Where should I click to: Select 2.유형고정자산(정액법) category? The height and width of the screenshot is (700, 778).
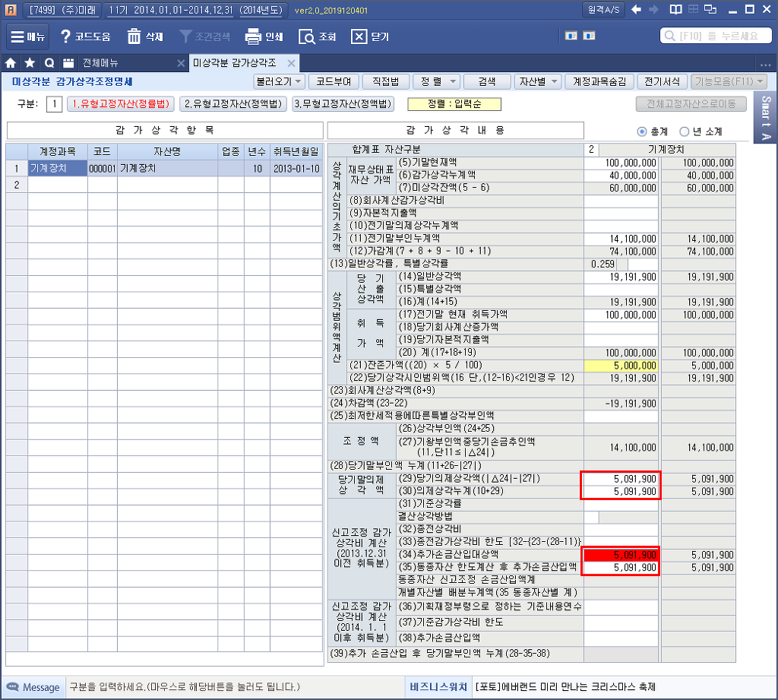click(x=233, y=104)
